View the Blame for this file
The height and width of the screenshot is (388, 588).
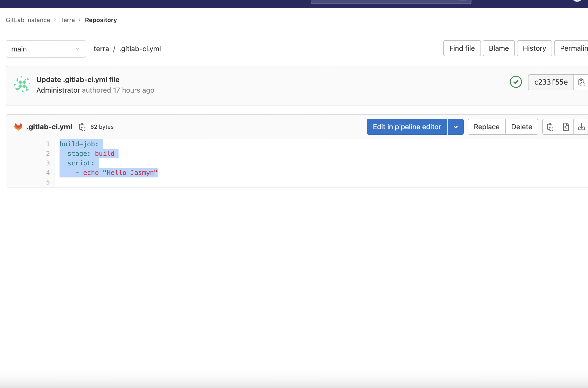pyautogui.click(x=498, y=48)
